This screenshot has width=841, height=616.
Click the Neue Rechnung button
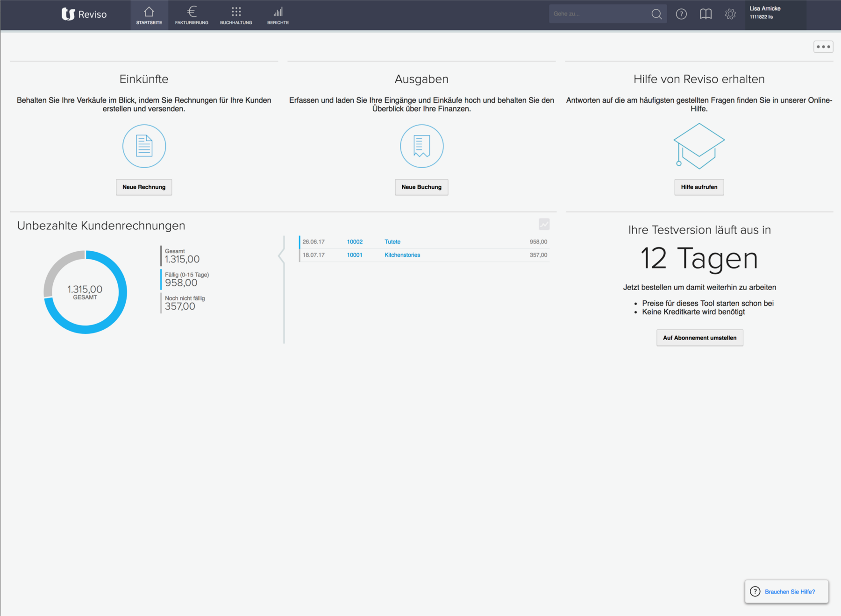tap(144, 187)
